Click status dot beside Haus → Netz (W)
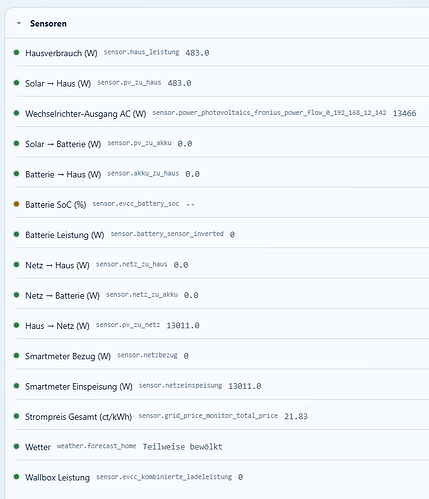429x499 pixels. click(x=16, y=325)
